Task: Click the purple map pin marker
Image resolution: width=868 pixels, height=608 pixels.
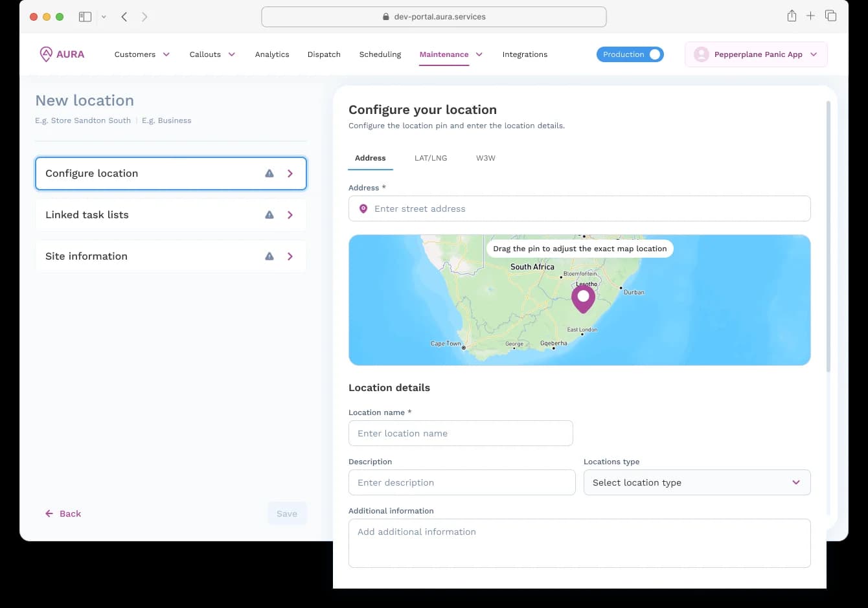Action: tap(583, 298)
